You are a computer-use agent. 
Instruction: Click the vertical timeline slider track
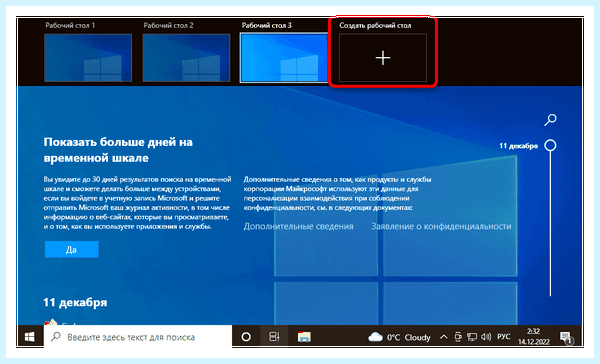550,224
